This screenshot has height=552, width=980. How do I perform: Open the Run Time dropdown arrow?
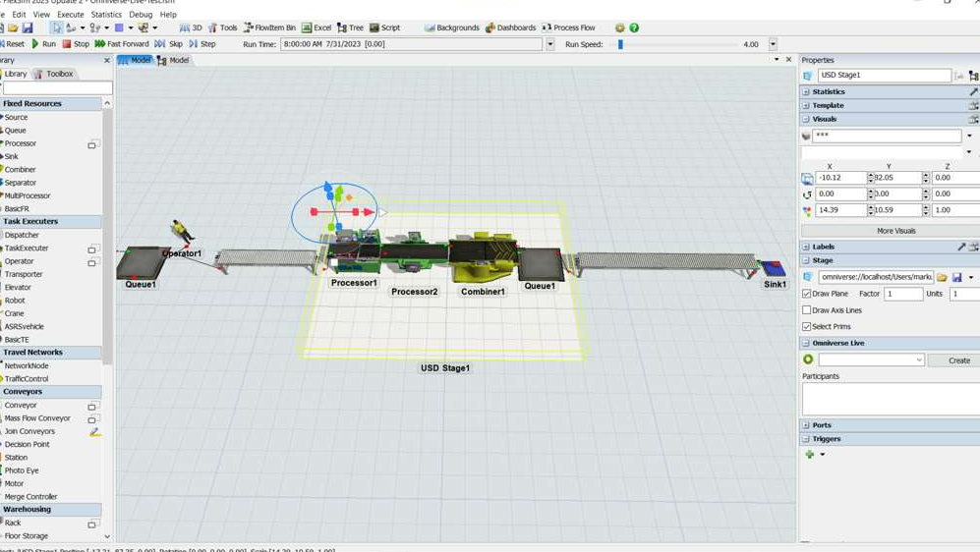[550, 44]
